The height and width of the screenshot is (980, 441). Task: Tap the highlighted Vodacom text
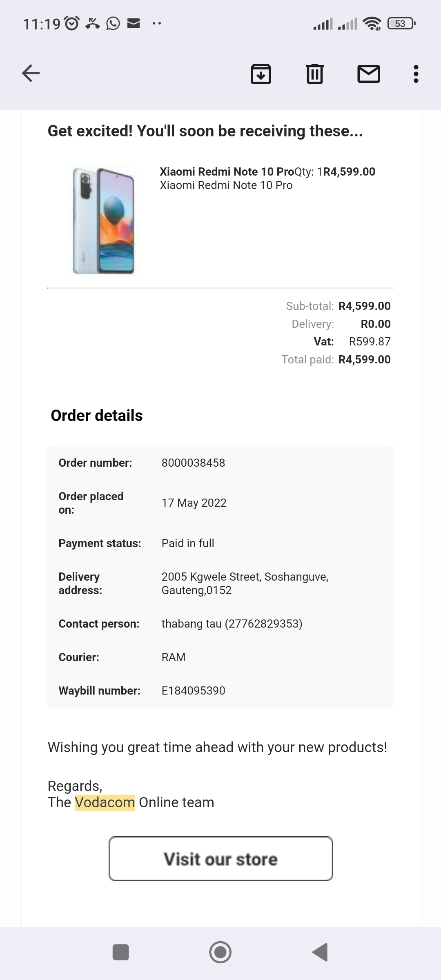pyautogui.click(x=105, y=802)
